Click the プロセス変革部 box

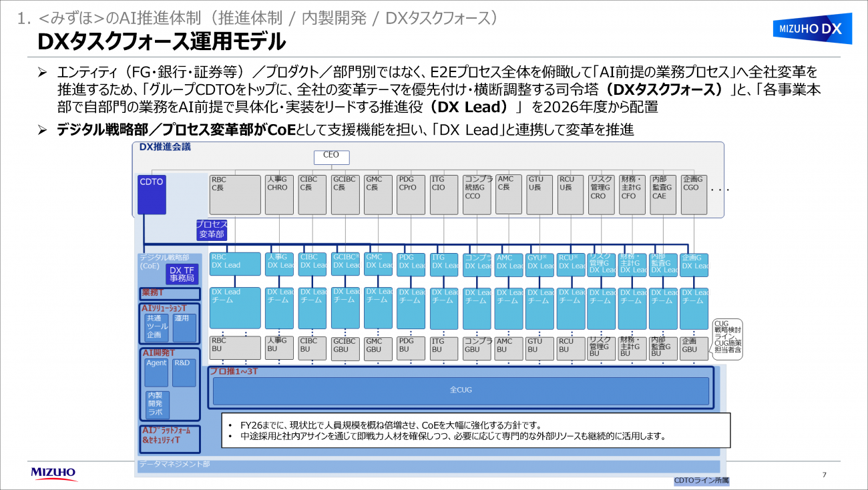point(212,230)
